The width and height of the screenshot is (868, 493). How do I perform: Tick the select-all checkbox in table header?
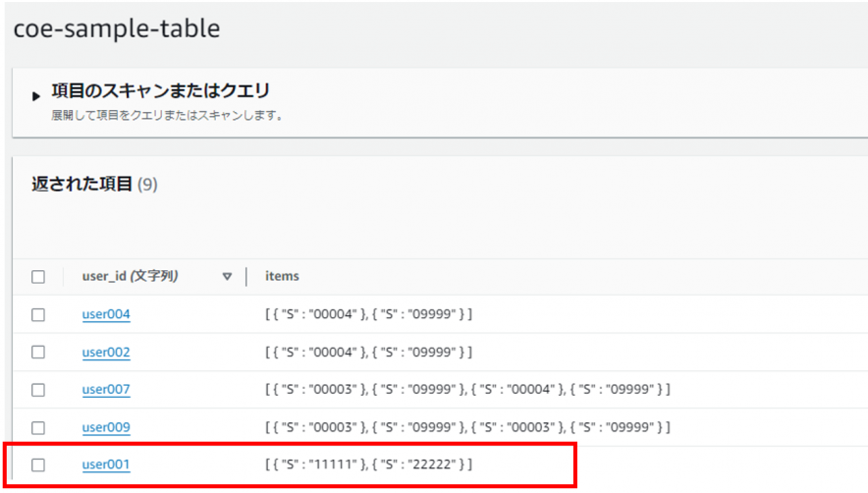38,277
